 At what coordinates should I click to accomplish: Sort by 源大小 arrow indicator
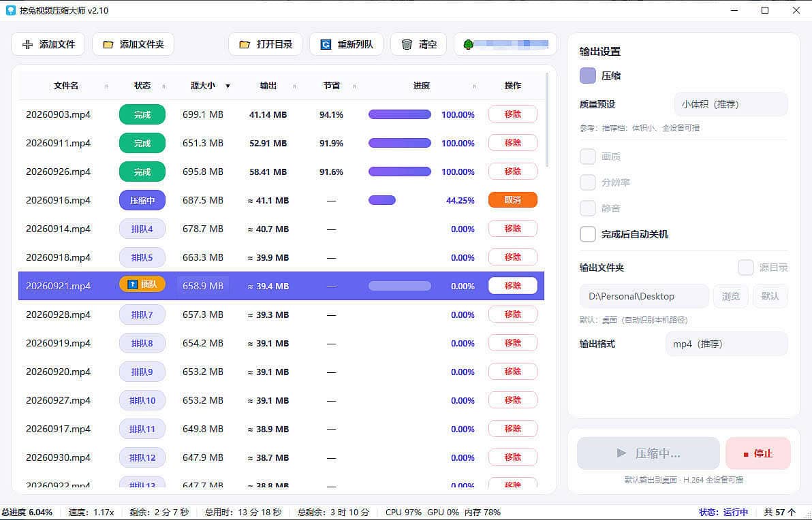[x=228, y=86]
